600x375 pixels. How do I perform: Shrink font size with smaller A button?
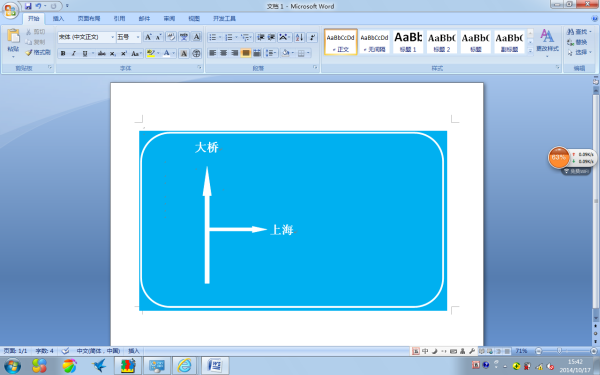(158, 37)
